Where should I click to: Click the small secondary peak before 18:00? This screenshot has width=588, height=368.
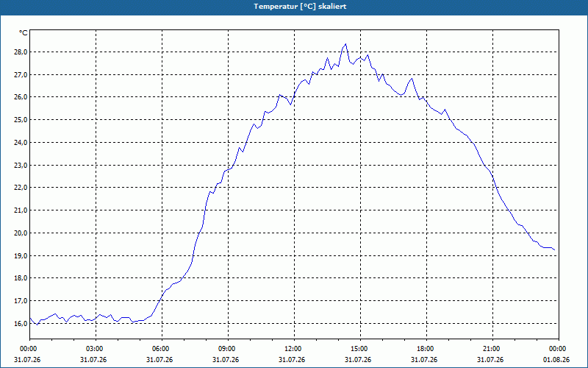point(412,79)
